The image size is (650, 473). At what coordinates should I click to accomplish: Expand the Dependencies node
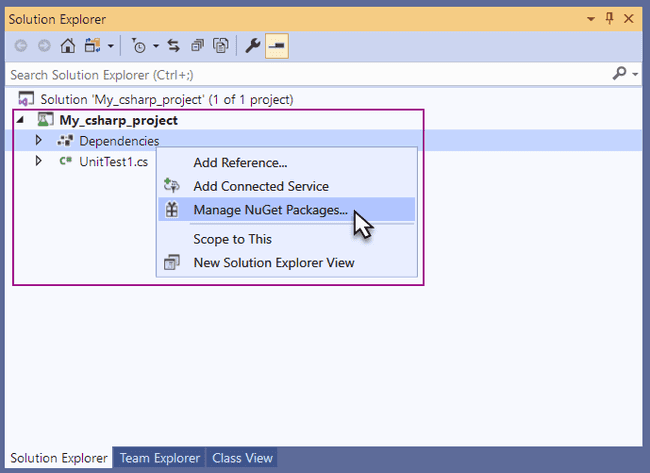point(39,141)
